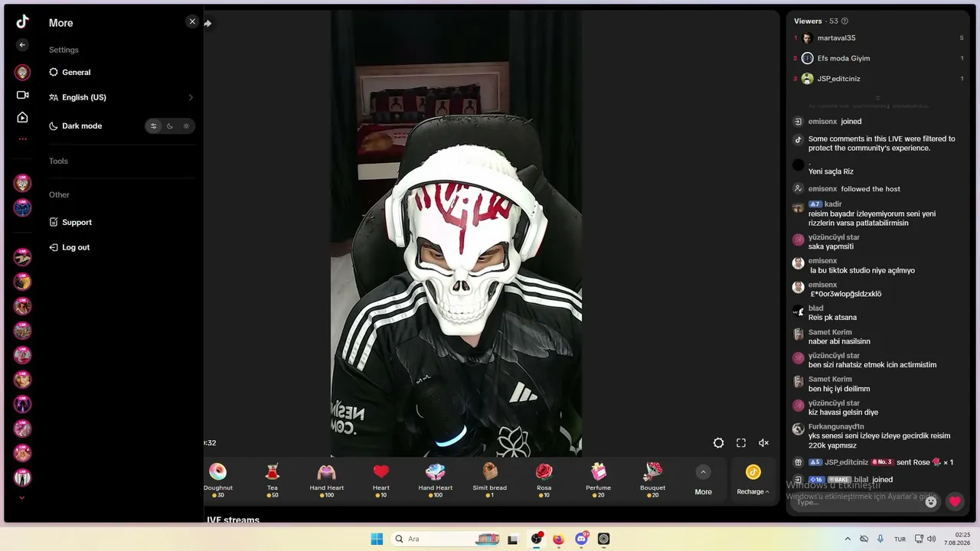The image size is (980, 551).
Task: Open JSP_editciniz in the top viewers list
Action: point(838,79)
